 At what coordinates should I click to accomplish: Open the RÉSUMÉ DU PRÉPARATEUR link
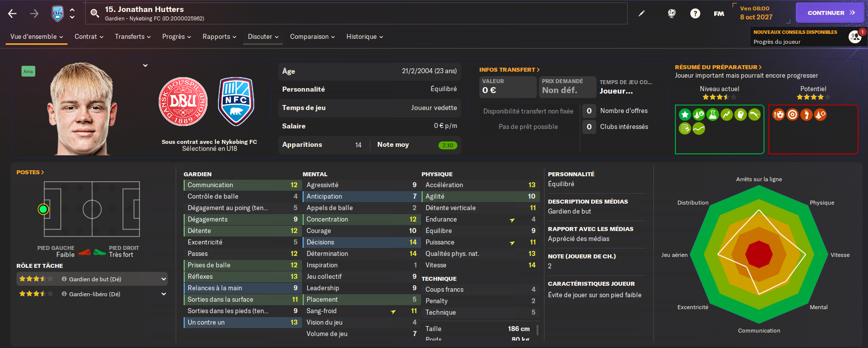(x=718, y=67)
